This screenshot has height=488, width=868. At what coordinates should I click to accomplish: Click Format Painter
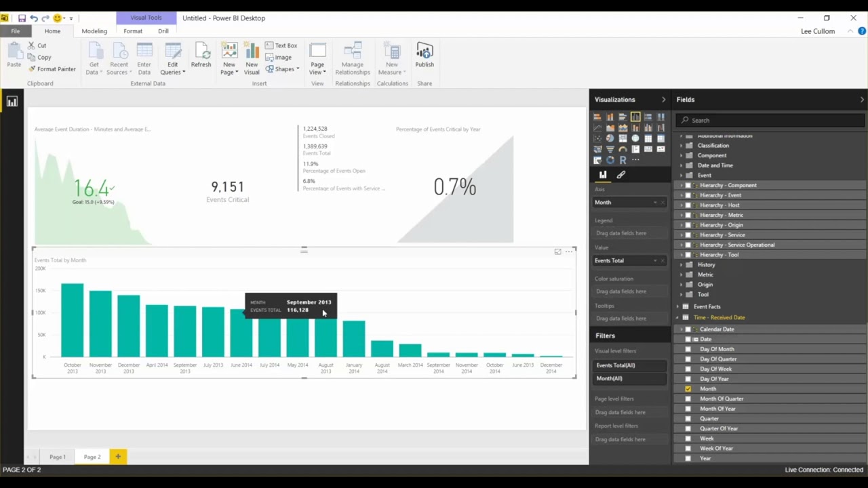pos(52,69)
